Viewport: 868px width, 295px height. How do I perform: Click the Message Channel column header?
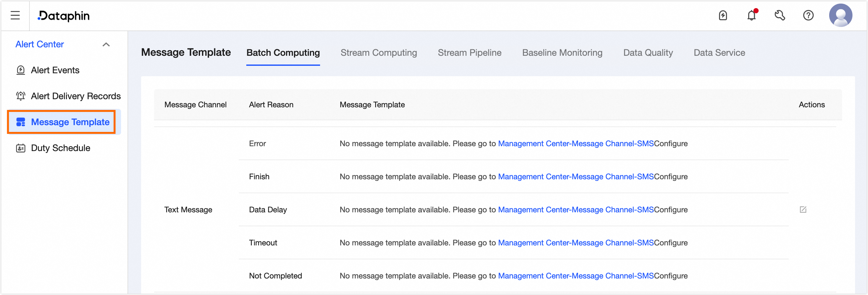(195, 105)
